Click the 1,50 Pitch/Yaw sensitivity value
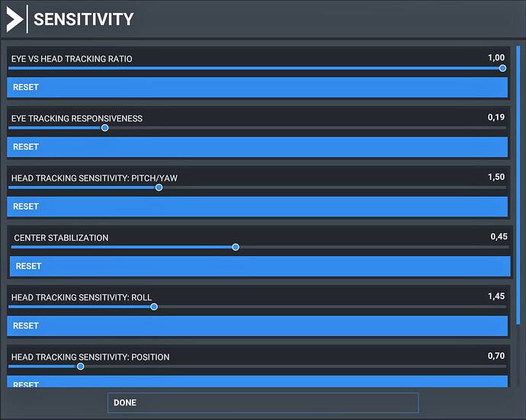The width and height of the screenshot is (526, 420). click(x=496, y=177)
